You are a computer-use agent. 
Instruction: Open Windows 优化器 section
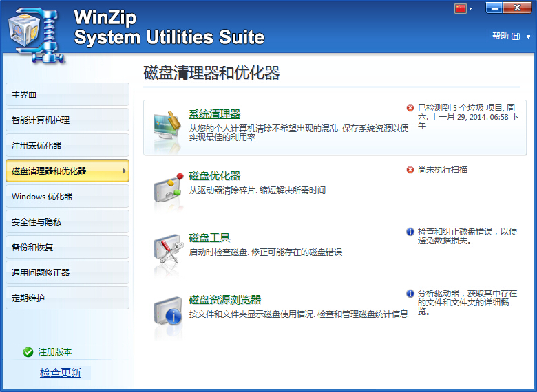pos(67,197)
